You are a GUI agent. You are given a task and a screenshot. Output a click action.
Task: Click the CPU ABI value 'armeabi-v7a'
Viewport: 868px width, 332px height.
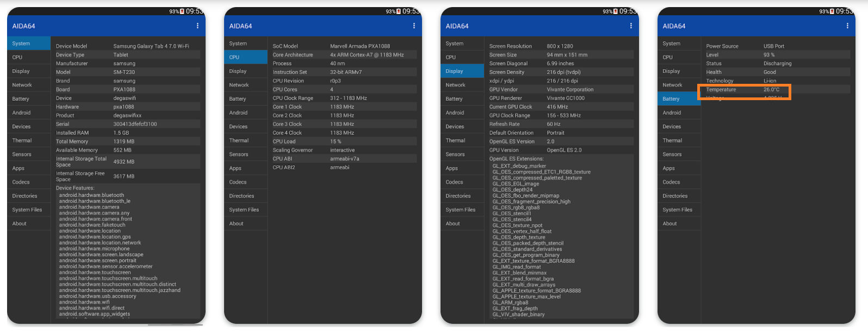[344, 159]
